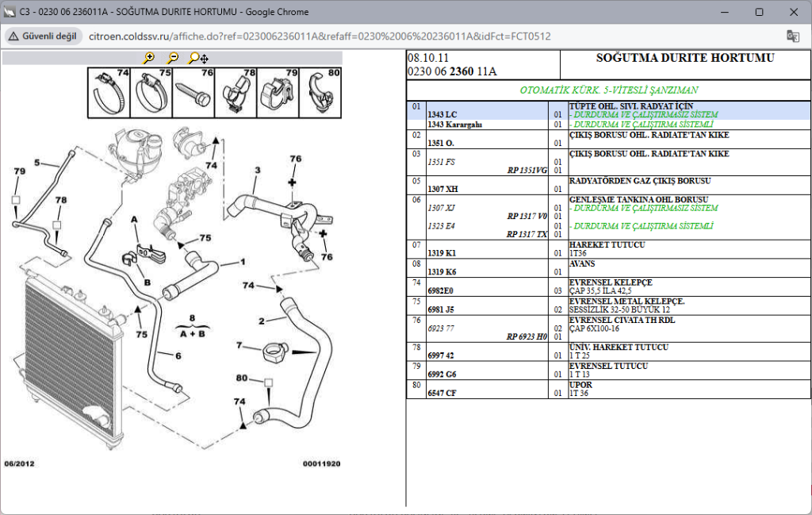
Task: Click hose label 6 in the diagram
Action: (x=178, y=356)
